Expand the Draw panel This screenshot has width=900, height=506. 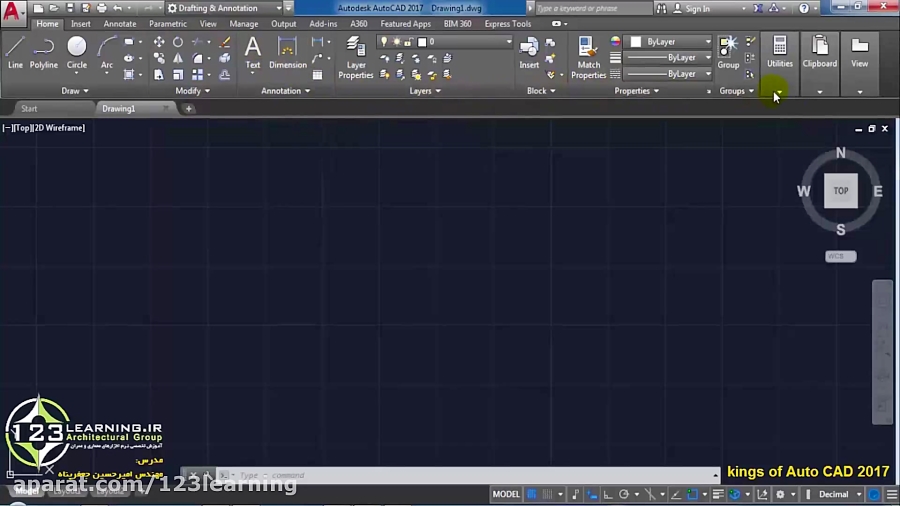pos(75,91)
